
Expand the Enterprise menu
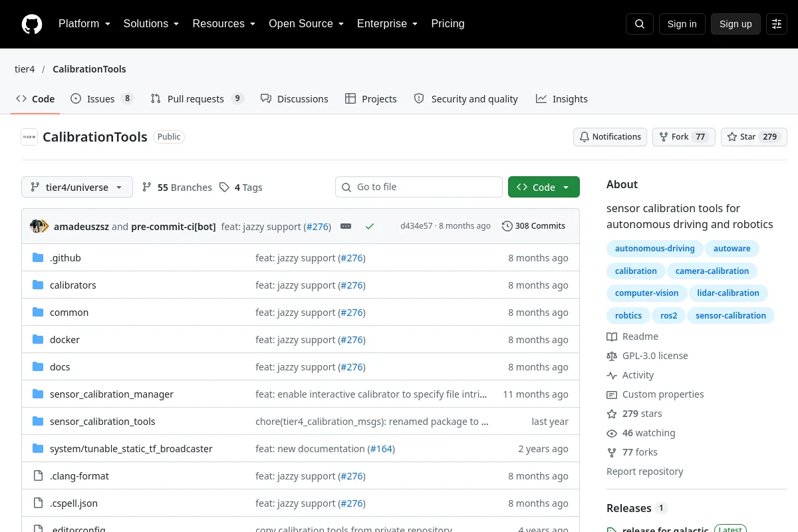coord(388,24)
